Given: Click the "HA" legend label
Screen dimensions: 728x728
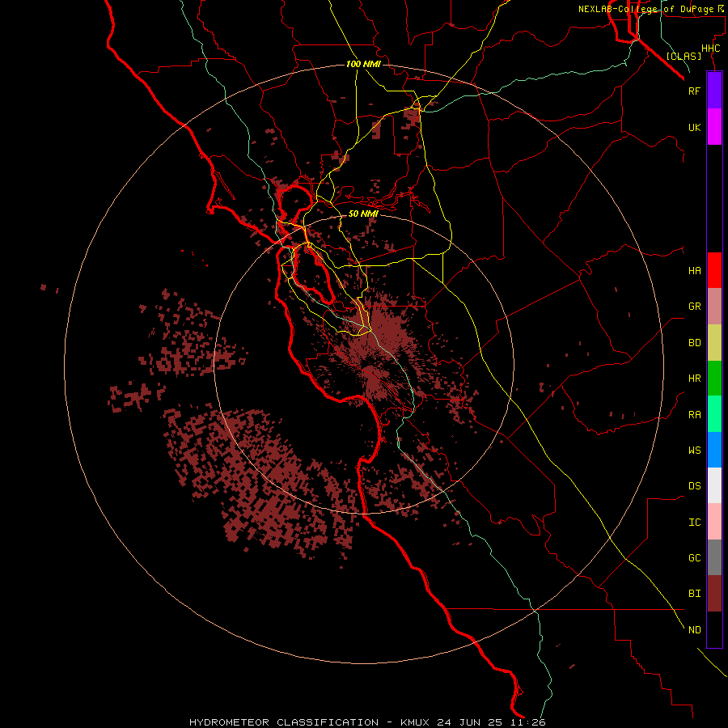Looking at the screenshot, I should [694, 270].
